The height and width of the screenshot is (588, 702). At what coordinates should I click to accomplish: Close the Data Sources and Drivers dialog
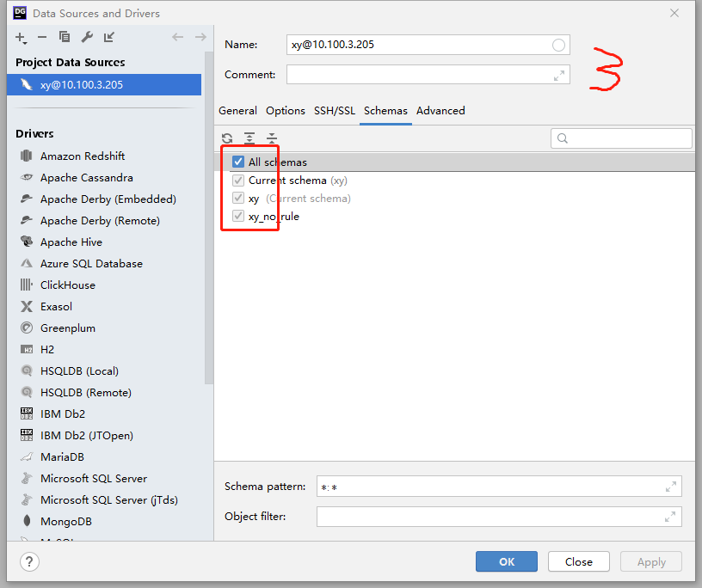tap(674, 13)
